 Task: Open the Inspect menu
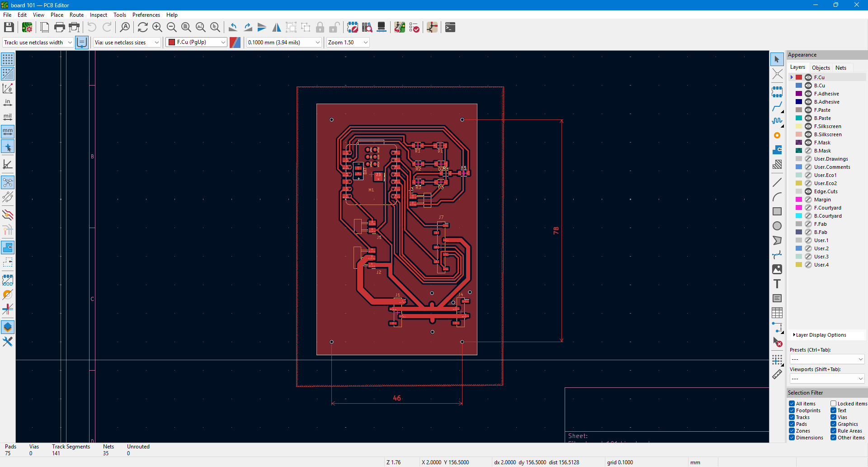click(99, 15)
